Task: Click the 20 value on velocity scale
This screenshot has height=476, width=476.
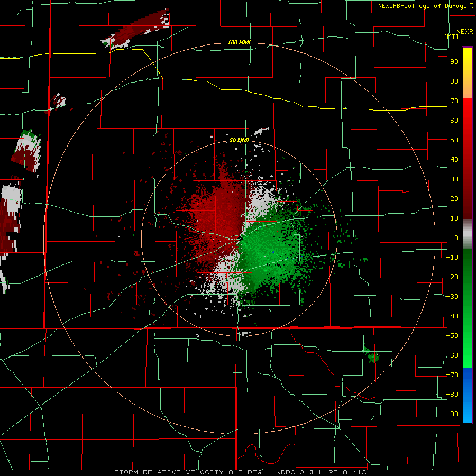Action: point(454,199)
